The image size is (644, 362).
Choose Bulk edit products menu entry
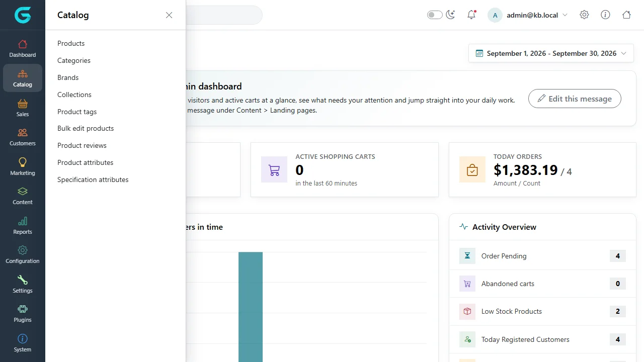(86, 128)
